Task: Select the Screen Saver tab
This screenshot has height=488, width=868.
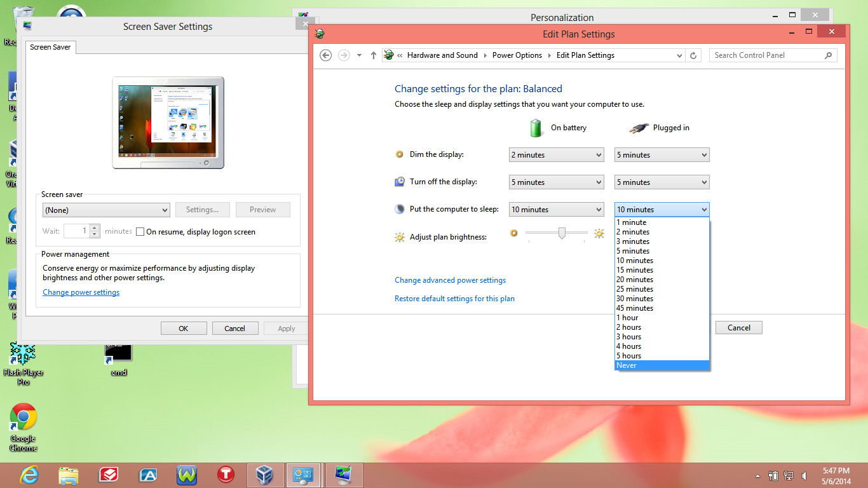Action: (51, 47)
